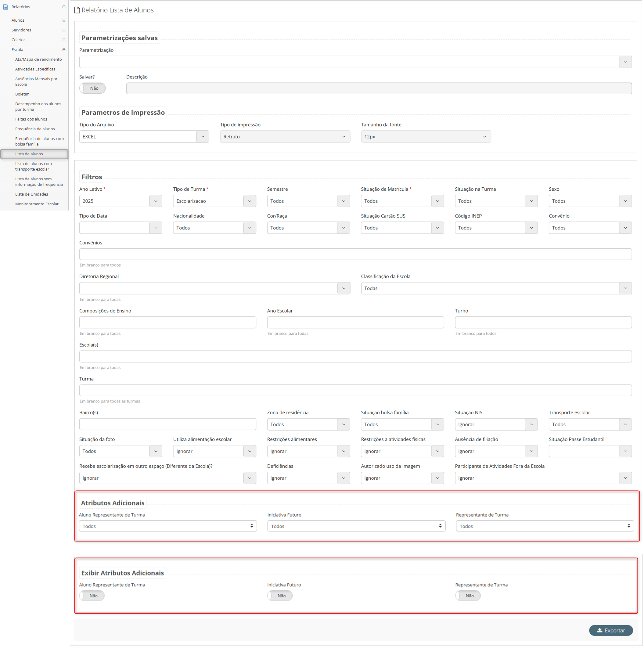Open the Faltas dos alunos report
Viewport: 644px width, 649px height.
click(31, 119)
